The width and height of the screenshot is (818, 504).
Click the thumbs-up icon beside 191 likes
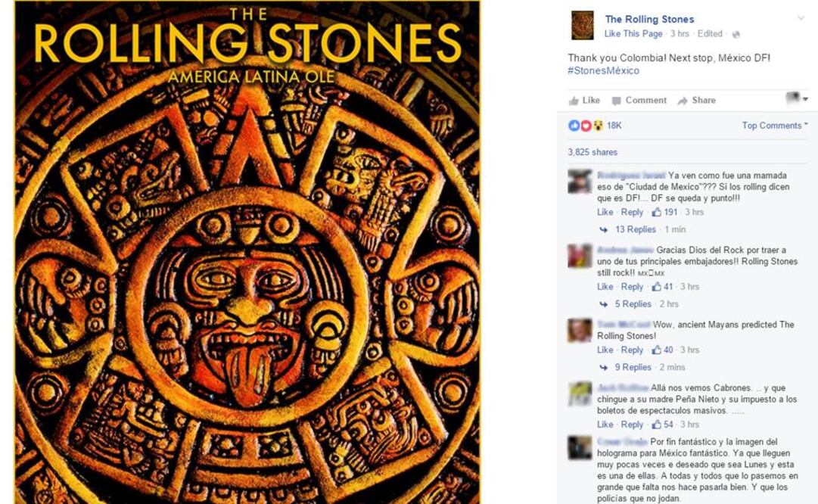tap(657, 213)
